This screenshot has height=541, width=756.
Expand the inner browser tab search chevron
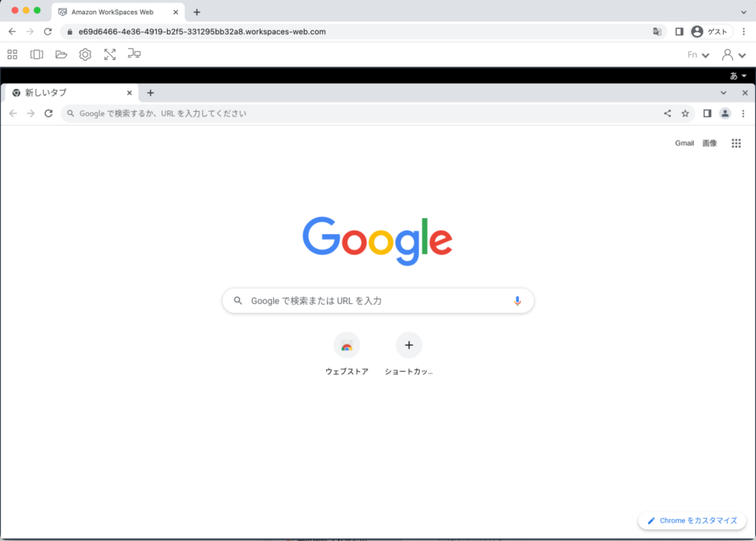click(723, 93)
